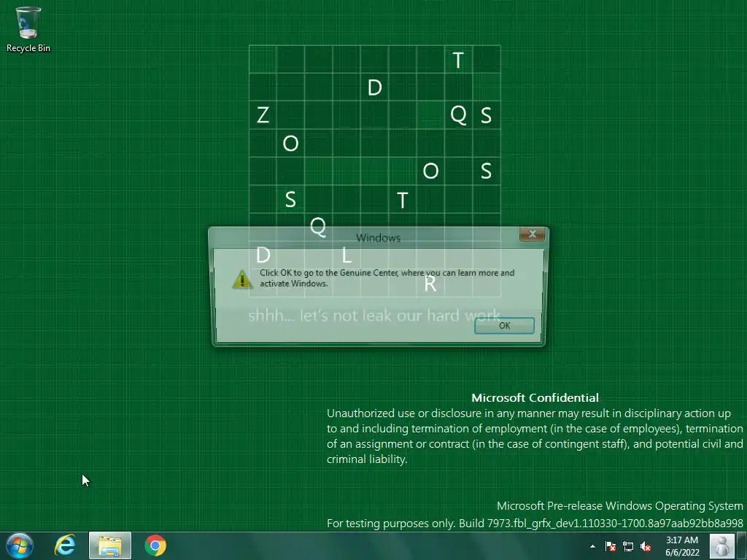
Task: Click the muted volume tray icon
Action: click(x=646, y=546)
